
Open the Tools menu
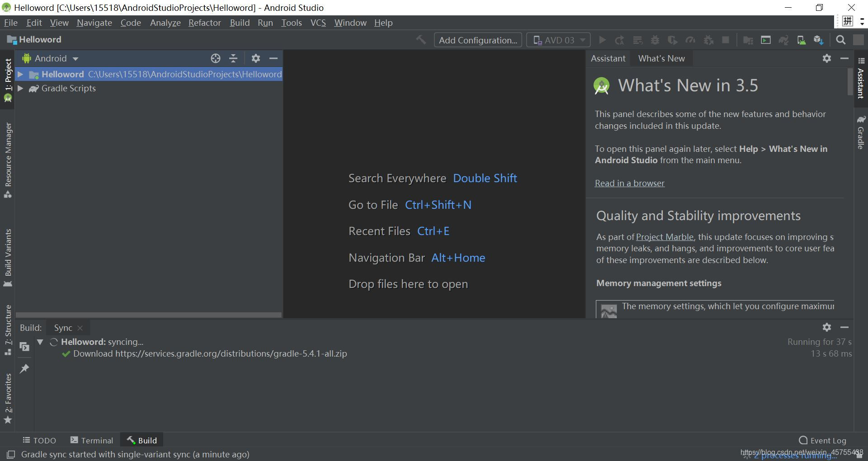click(292, 23)
